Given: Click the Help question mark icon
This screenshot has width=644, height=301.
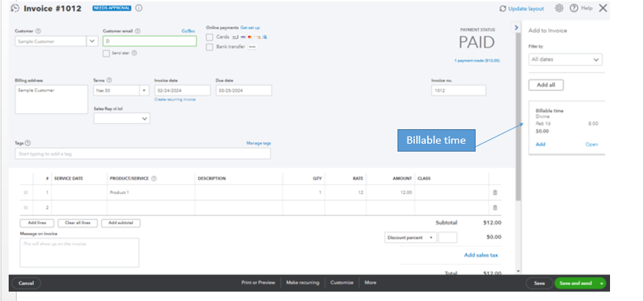Looking at the screenshot, I should [573, 8].
